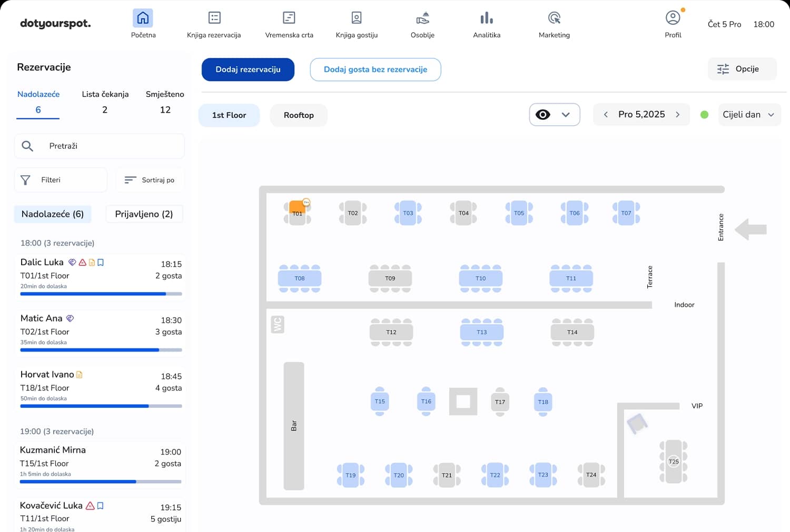Toggle the eye visibility view selector
Viewport: 790px width, 532px height.
554,115
